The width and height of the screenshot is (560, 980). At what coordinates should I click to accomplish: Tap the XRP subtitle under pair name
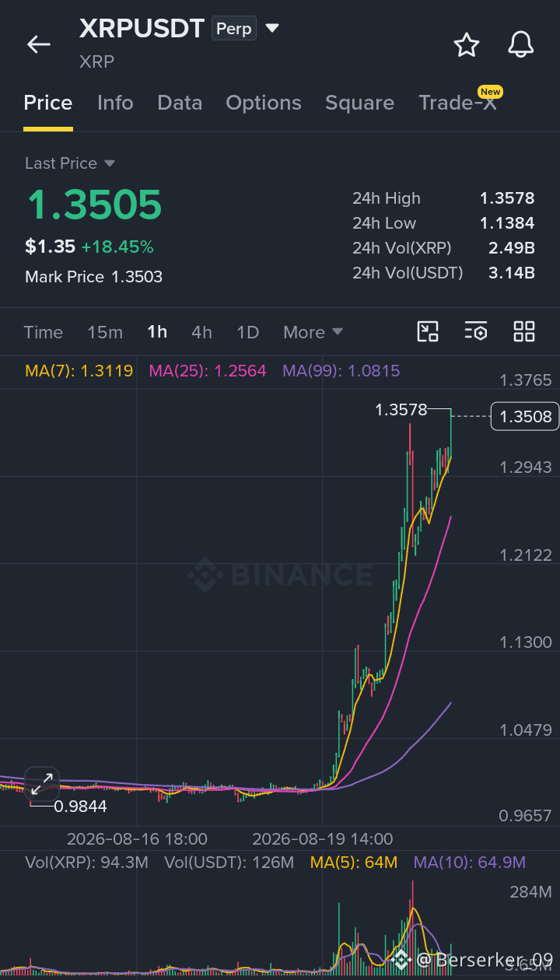tap(96, 61)
